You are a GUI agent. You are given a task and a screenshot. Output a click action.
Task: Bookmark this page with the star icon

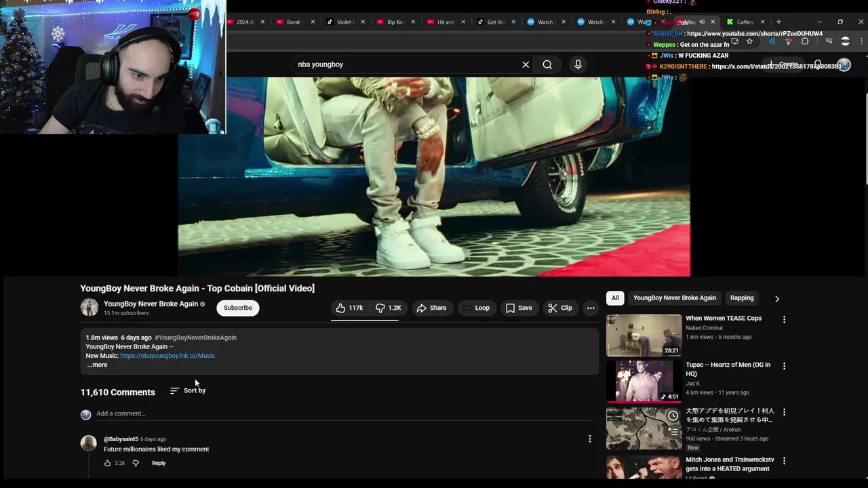click(x=749, y=41)
